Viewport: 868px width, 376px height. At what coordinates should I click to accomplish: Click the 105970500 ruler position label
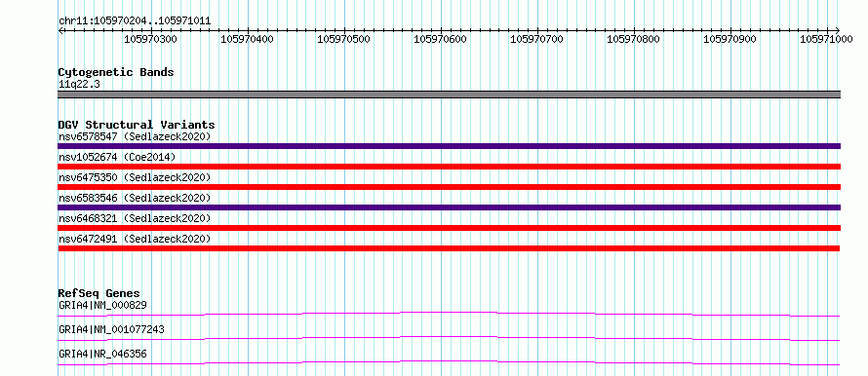343,40
